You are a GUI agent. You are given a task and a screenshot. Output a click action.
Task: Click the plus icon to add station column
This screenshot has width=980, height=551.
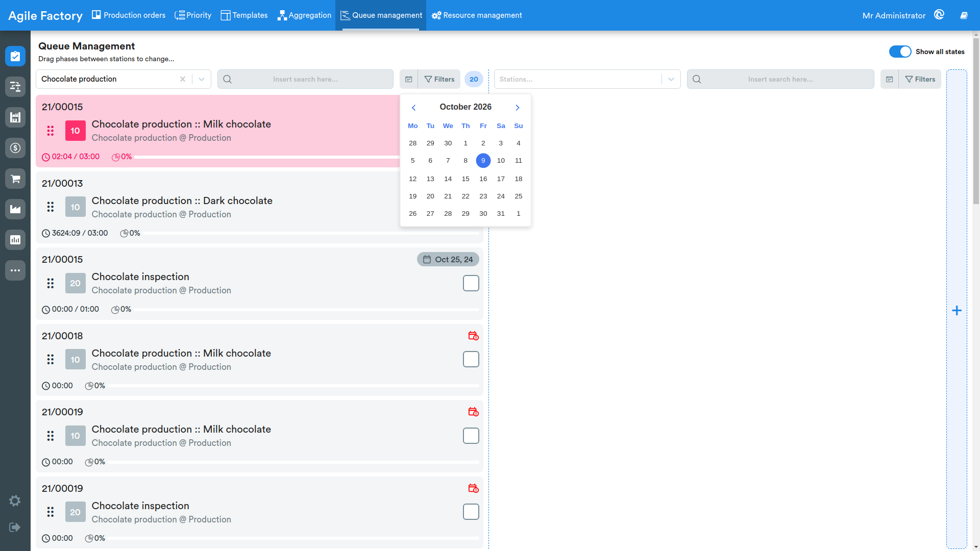coord(957,310)
